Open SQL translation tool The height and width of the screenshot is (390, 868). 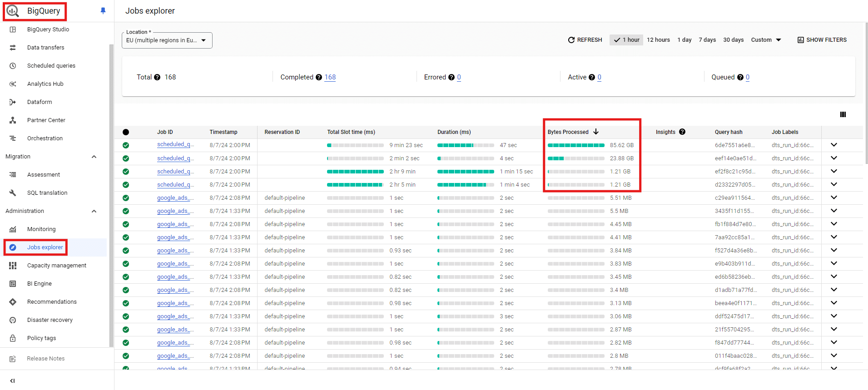(47, 193)
